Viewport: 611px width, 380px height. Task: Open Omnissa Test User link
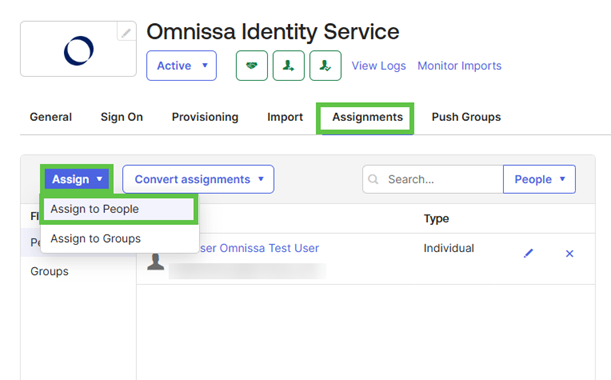pos(259,248)
